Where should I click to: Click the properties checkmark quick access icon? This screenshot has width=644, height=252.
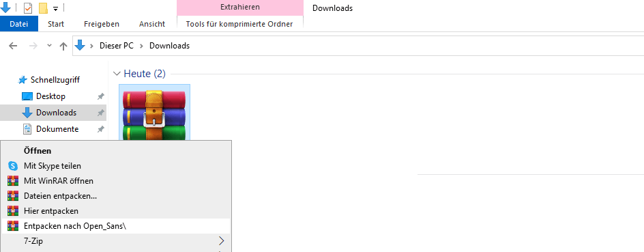coord(28,8)
